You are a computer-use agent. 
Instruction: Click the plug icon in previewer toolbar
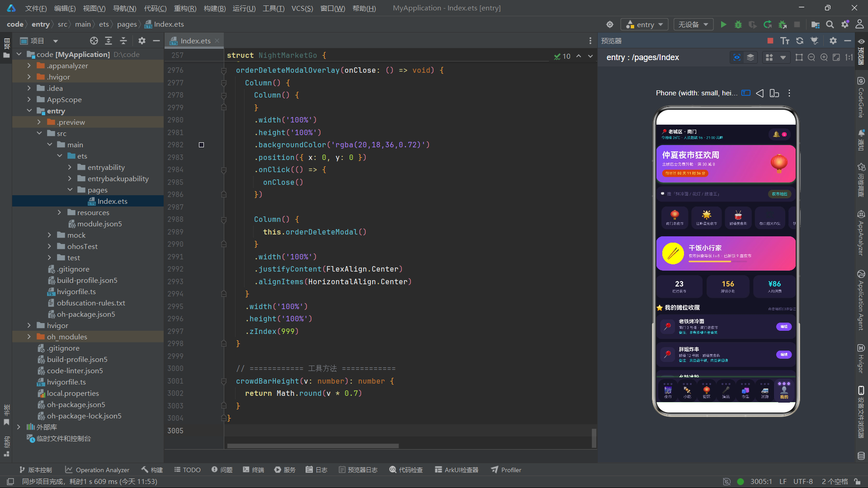[x=815, y=41]
